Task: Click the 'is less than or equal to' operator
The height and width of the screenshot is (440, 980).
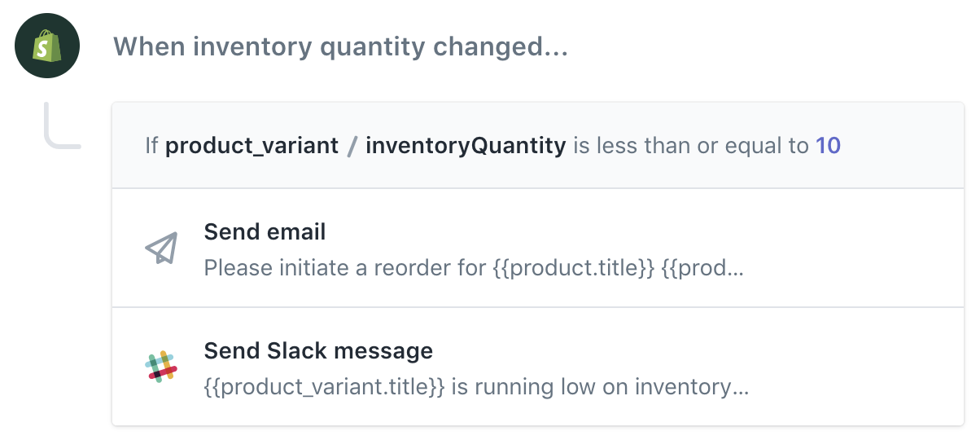Action: (x=690, y=146)
